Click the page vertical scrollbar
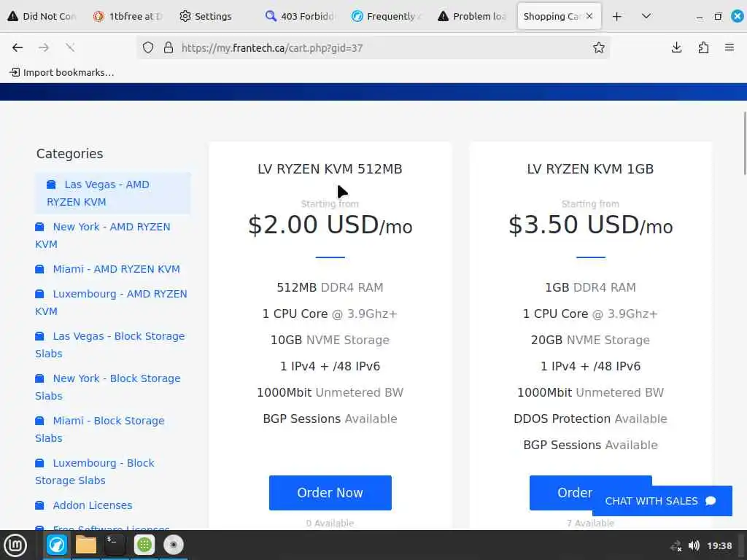Image resolution: width=747 pixels, height=560 pixels. 744,143
